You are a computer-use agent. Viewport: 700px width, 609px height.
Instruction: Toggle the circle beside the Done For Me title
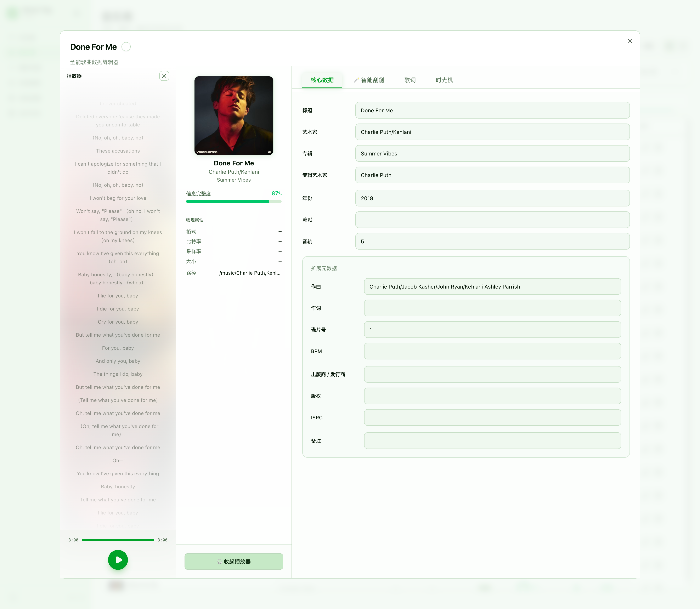[126, 47]
